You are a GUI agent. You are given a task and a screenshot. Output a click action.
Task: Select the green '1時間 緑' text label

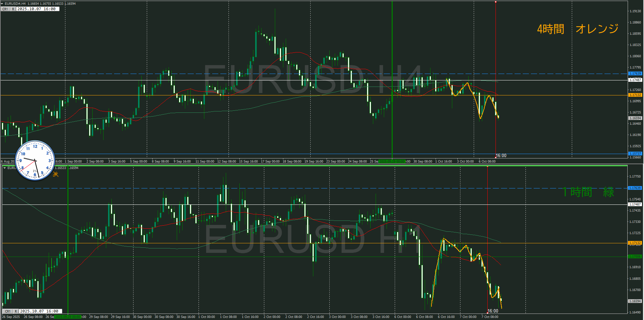point(588,192)
